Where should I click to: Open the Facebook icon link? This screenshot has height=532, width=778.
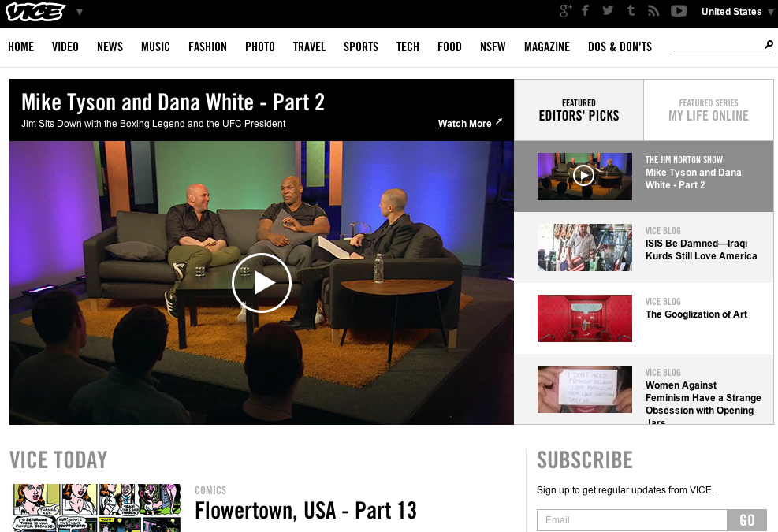point(586,11)
